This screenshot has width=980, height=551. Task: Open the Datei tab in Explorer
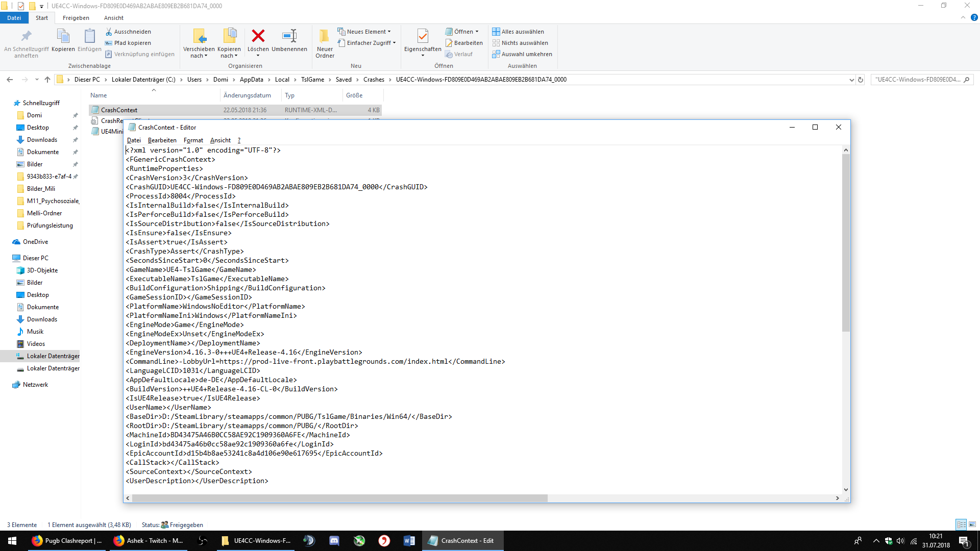click(14, 18)
